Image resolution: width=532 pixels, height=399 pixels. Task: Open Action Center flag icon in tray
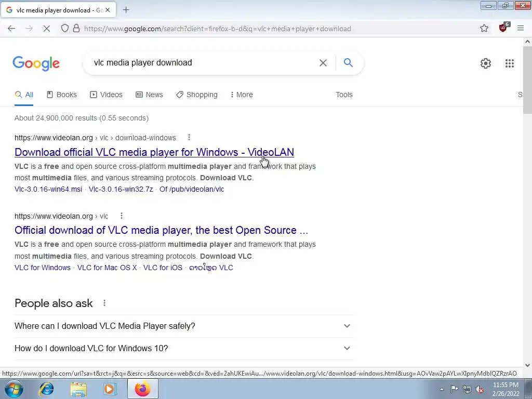point(454,389)
